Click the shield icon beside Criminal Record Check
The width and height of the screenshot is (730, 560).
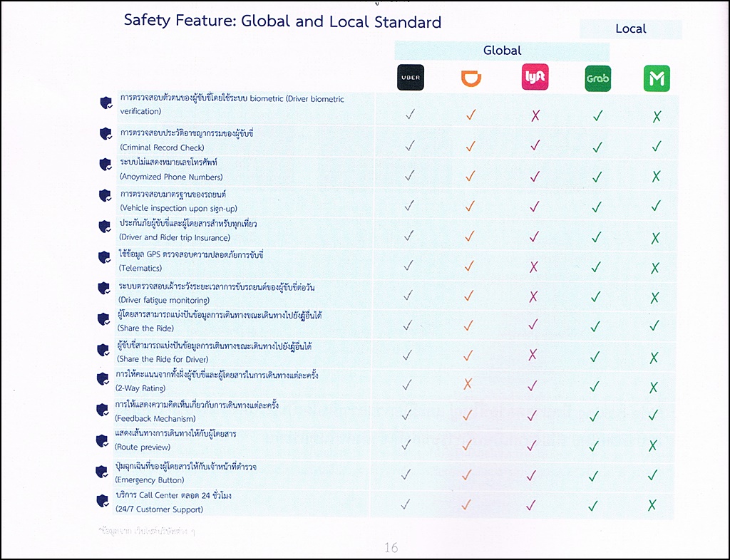pyautogui.click(x=106, y=133)
